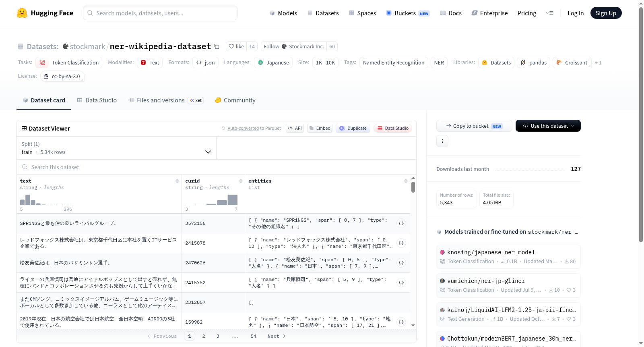Image resolution: width=644 pixels, height=347 pixels.
Task: Click the page vertical scrollbar
Action: coord(641,124)
